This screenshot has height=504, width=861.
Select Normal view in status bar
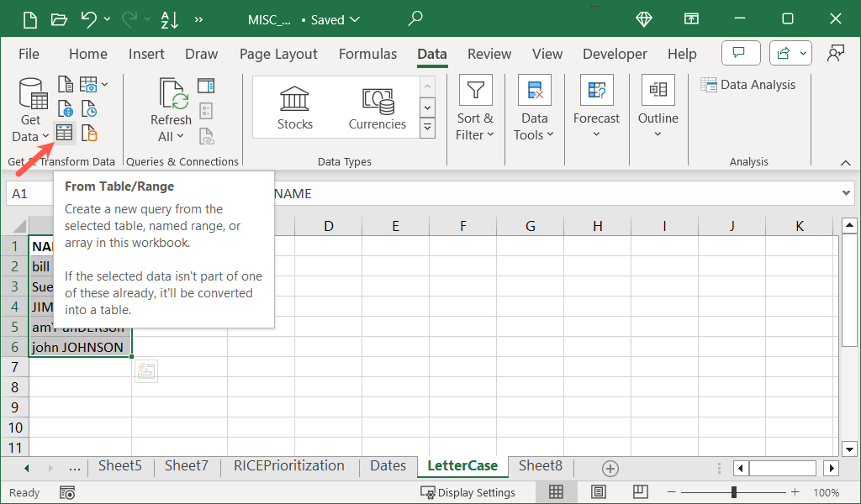click(556, 492)
